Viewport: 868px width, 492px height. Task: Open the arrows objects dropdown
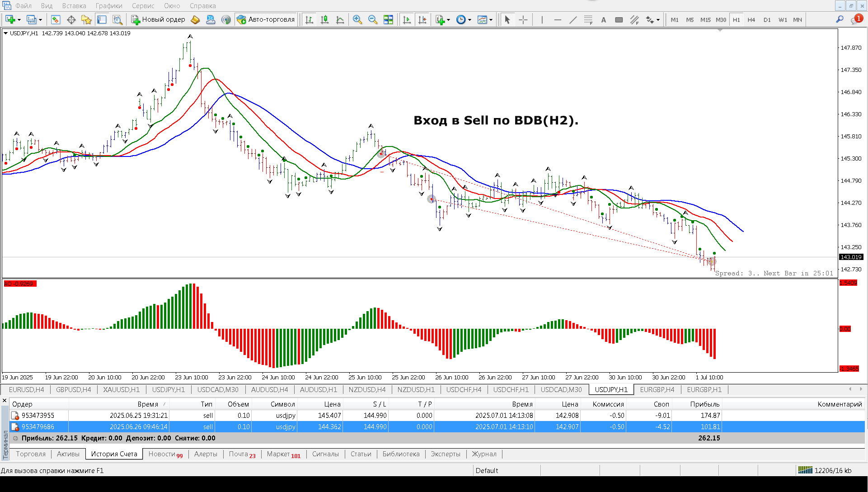point(658,20)
